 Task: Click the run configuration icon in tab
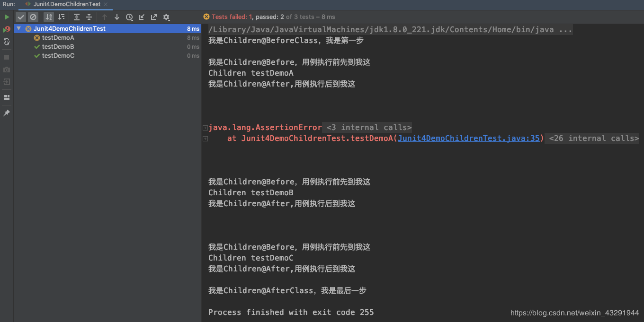28,4
